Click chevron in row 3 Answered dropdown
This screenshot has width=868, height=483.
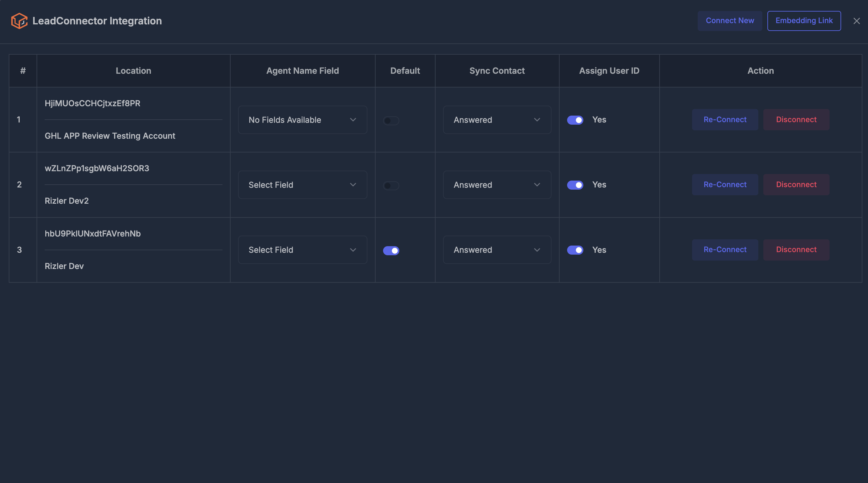coord(537,250)
